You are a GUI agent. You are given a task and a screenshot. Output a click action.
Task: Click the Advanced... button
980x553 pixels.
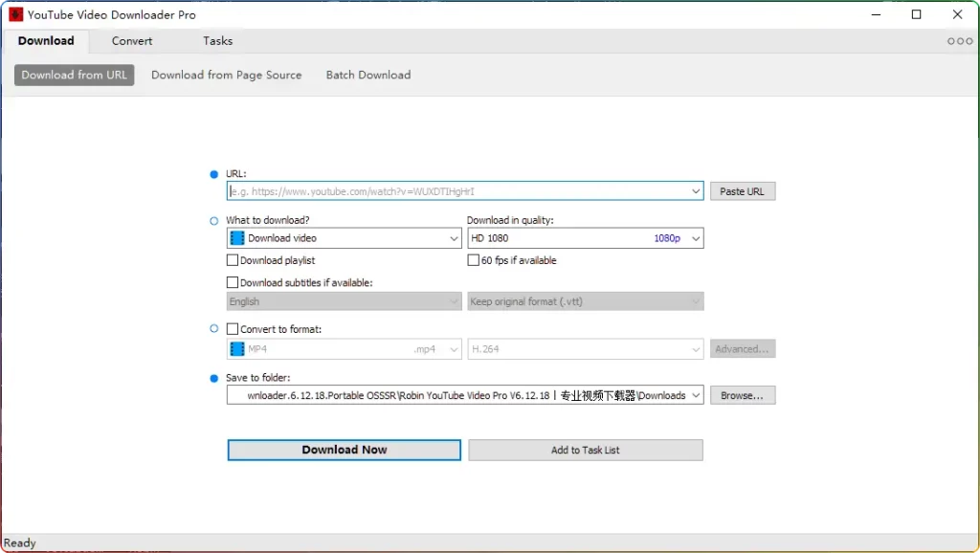point(743,348)
